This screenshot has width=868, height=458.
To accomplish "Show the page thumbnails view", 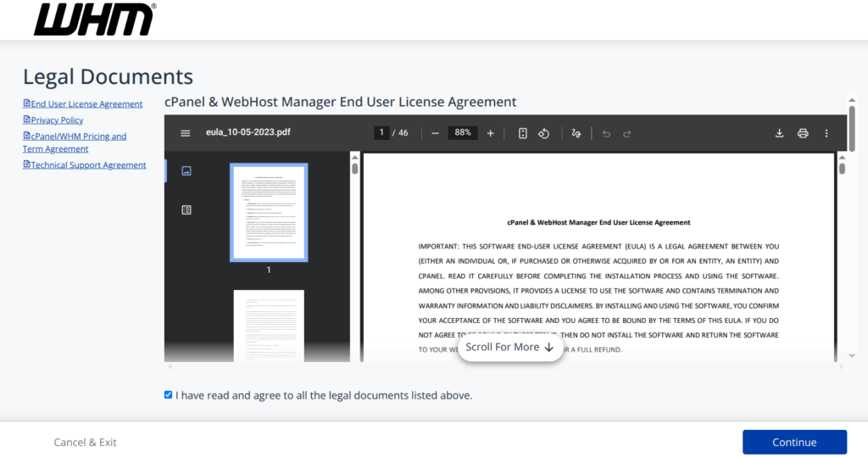I will [186, 170].
